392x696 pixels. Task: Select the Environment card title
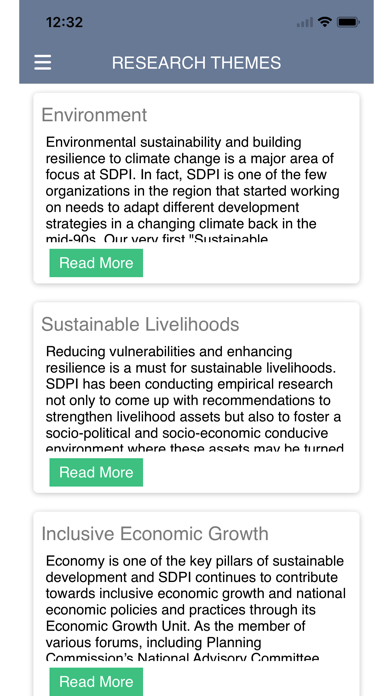[x=94, y=115]
